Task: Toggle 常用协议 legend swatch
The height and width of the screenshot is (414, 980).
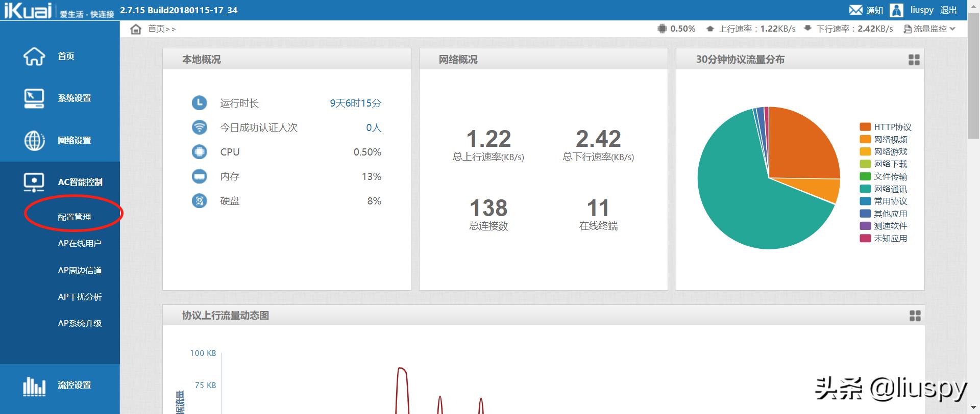Action: click(865, 201)
